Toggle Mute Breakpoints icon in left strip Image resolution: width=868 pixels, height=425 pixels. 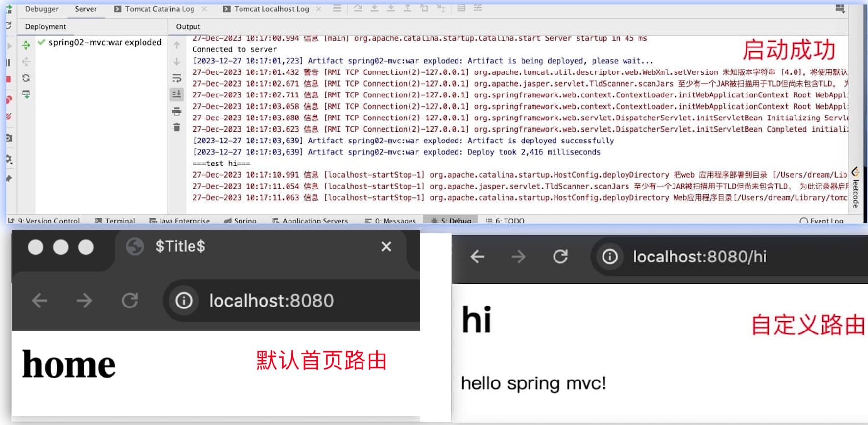9,117
